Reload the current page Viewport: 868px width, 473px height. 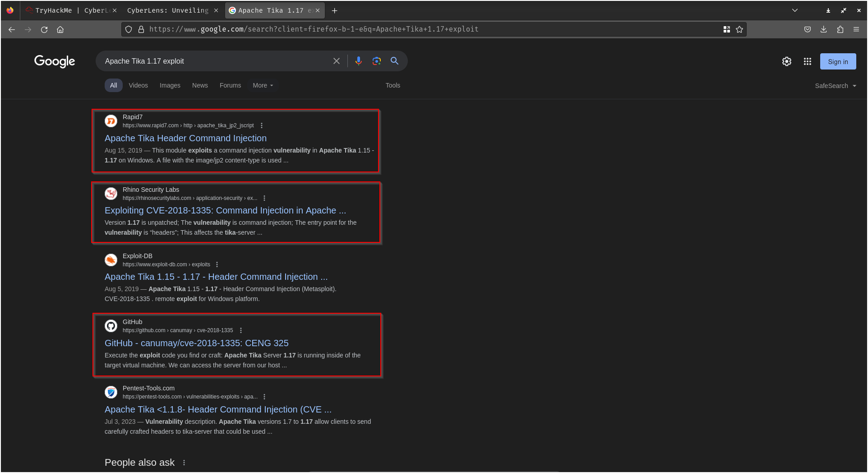pos(44,29)
